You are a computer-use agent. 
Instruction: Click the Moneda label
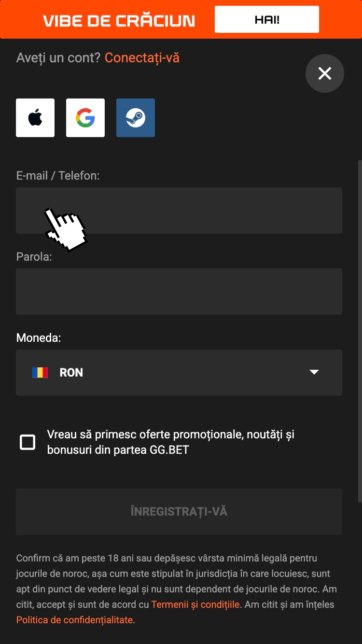39,337
